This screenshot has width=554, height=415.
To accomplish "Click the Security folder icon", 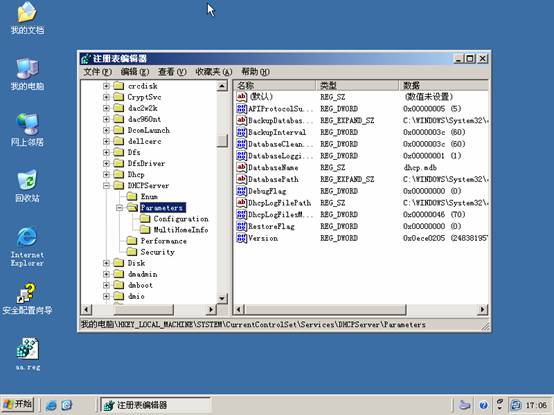I will pos(132,252).
